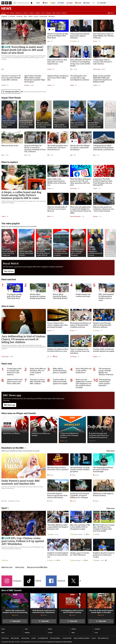This screenshot has width=116, height=644.
Task: Click the BBC News app button
Action: (x=10, y=405)
